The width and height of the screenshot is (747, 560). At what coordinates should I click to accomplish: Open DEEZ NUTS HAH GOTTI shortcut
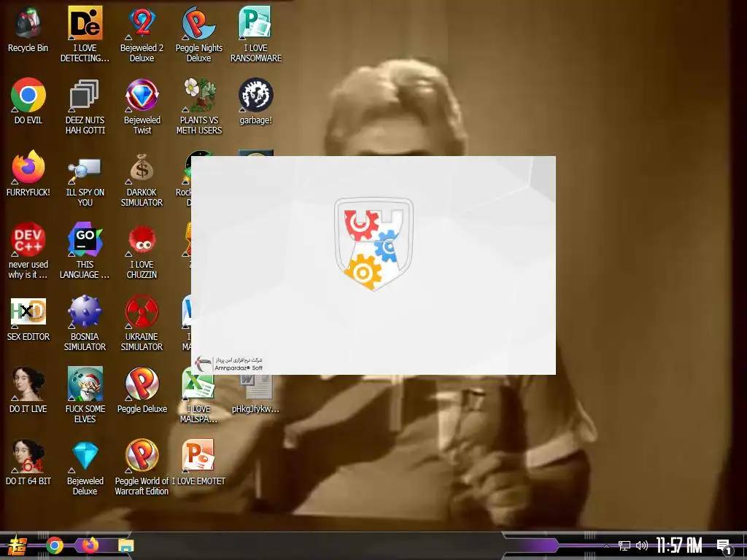point(85,96)
